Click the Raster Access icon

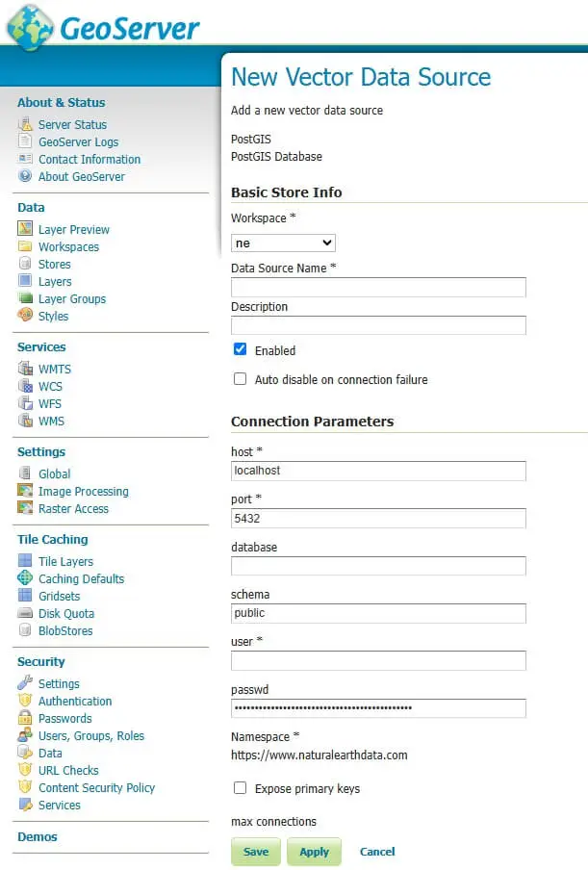click(25, 508)
